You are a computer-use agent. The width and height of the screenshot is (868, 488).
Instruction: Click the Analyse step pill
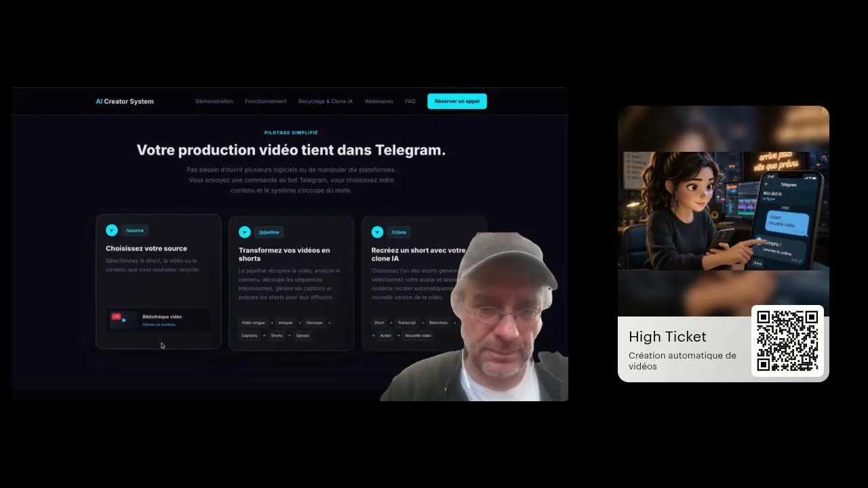(285, 323)
